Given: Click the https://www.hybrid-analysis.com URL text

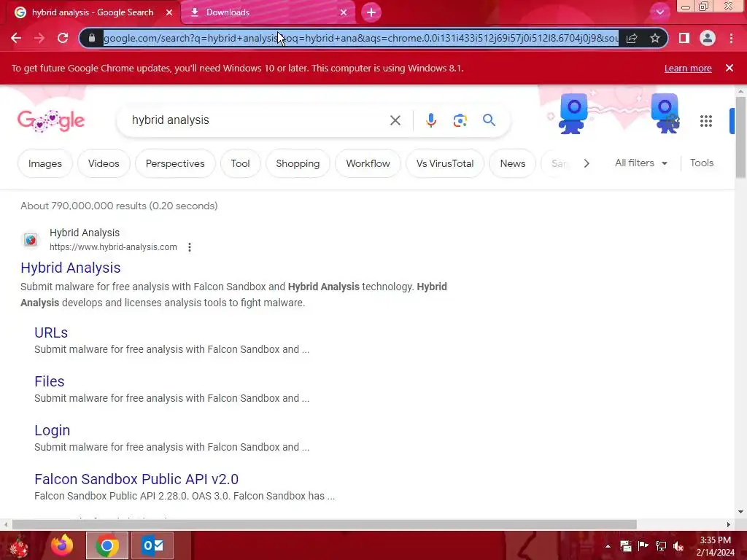Looking at the screenshot, I should tap(113, 247).
